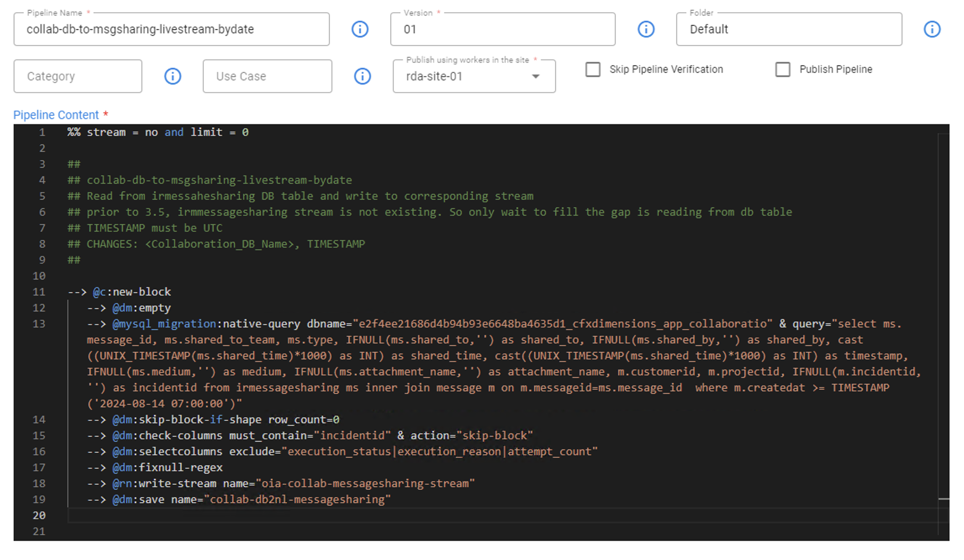This screenshot has height=560, width=964.
Task: Enable Skip Pipeline Verification checkbox
Action: 593,69
